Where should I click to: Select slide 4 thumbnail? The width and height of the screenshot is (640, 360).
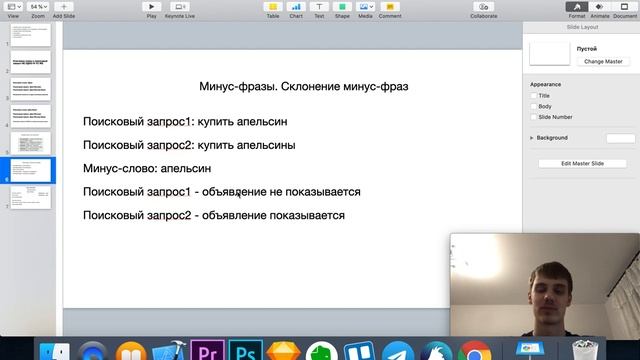(31, 116)
